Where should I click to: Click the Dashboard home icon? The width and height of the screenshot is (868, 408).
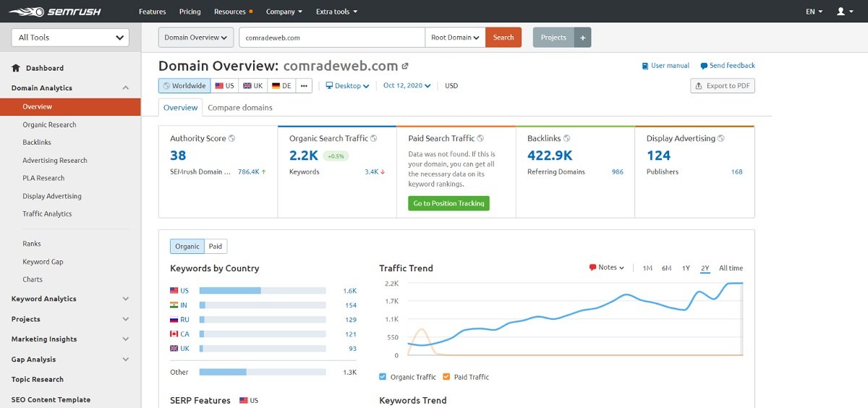click(x=16, y=68)
